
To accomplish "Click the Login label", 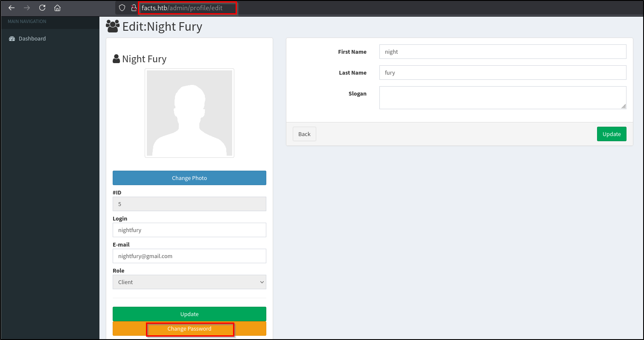I will [120, 218].
